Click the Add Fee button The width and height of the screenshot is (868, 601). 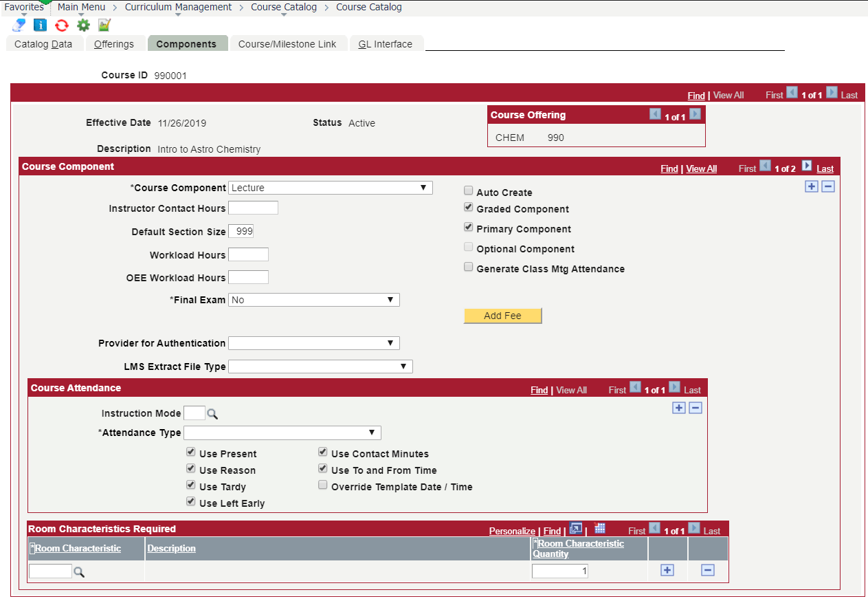(502, 316)
